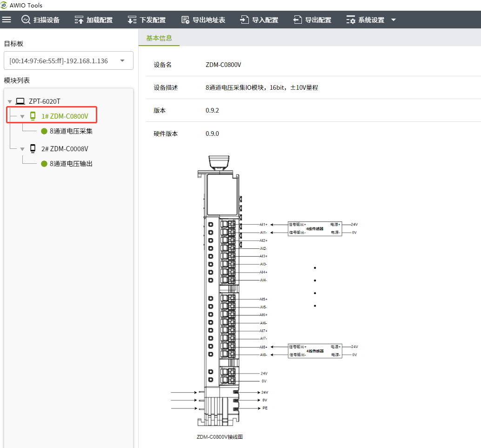Viewport: 481px width, 448px height.
Task: Click the scan device magnifier icon
Action: 26,20
